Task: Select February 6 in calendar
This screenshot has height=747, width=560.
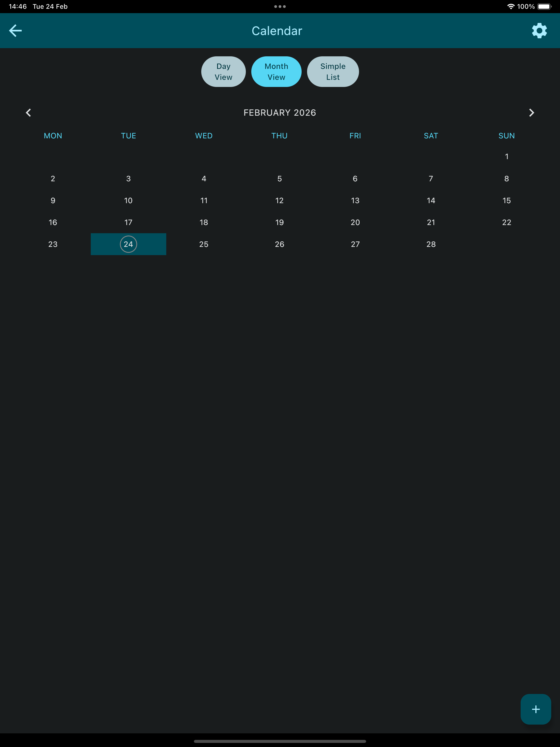Action: tap(355, 179)
